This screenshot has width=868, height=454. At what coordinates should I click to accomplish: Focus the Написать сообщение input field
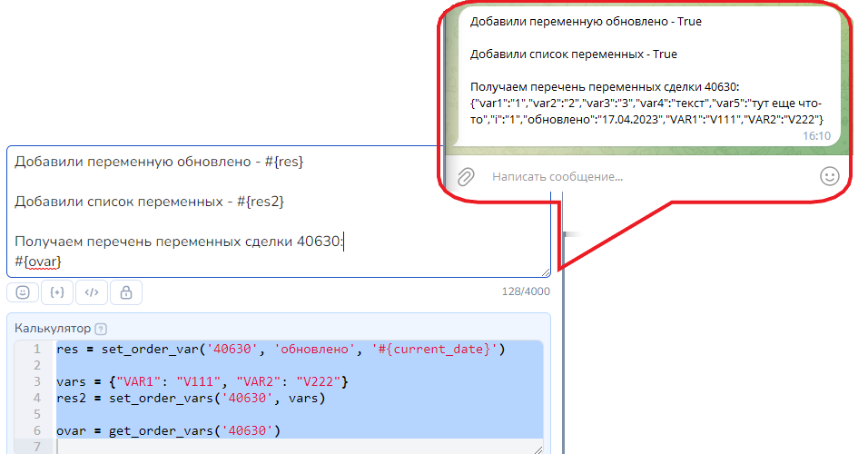(x=636, y=176)
